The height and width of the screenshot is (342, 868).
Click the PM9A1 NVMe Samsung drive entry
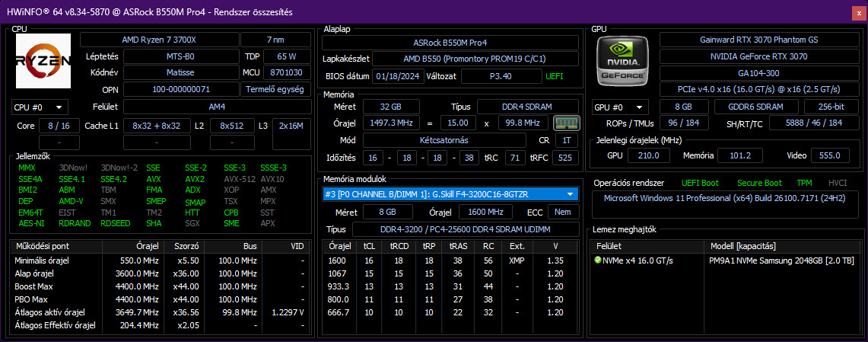(x=781, y=260)
